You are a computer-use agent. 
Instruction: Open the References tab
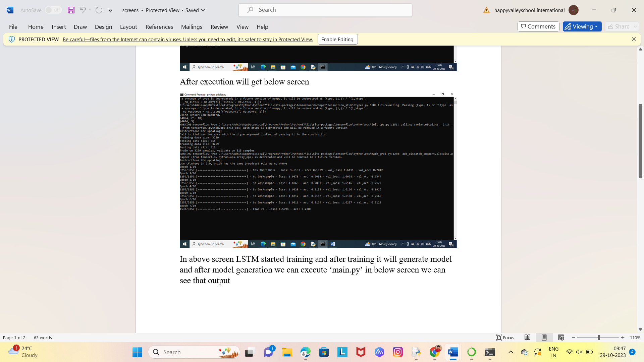pos(159,27)
